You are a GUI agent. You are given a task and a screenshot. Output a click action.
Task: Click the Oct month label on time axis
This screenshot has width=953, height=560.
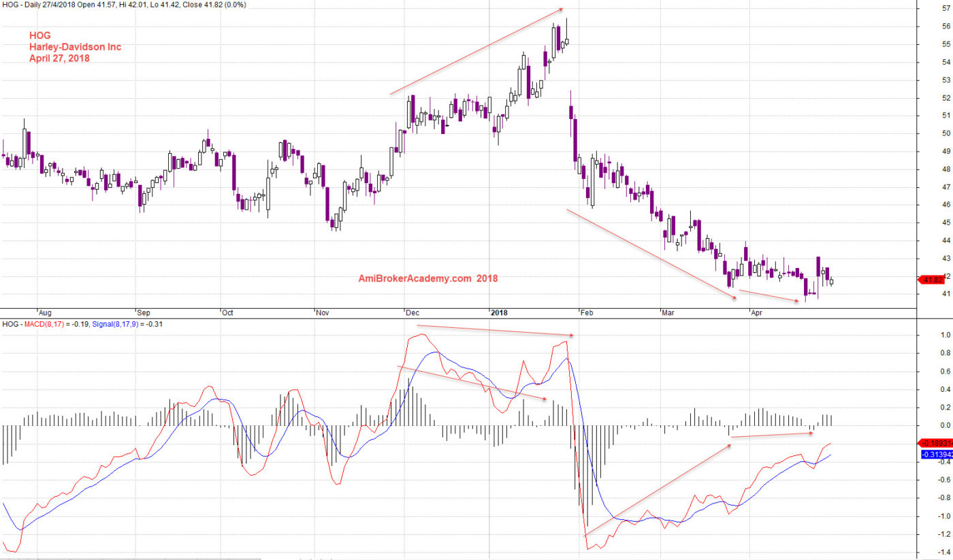(227, 314)
